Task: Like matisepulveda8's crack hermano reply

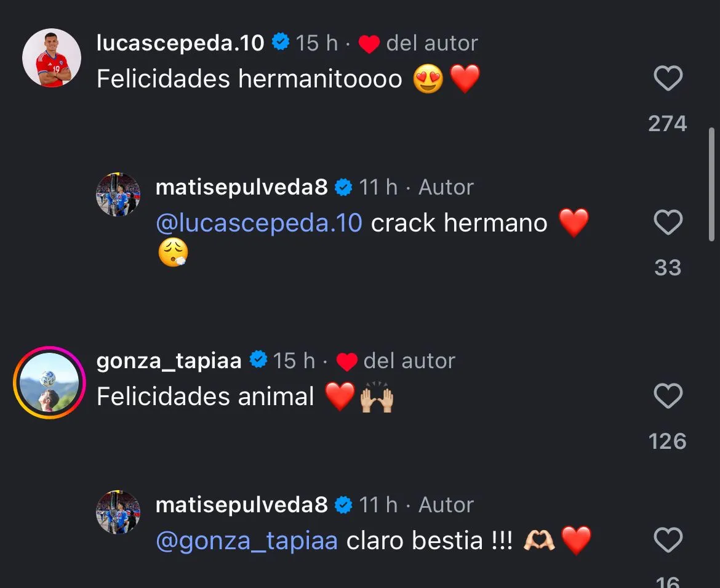Action: [x=668, y=223]
